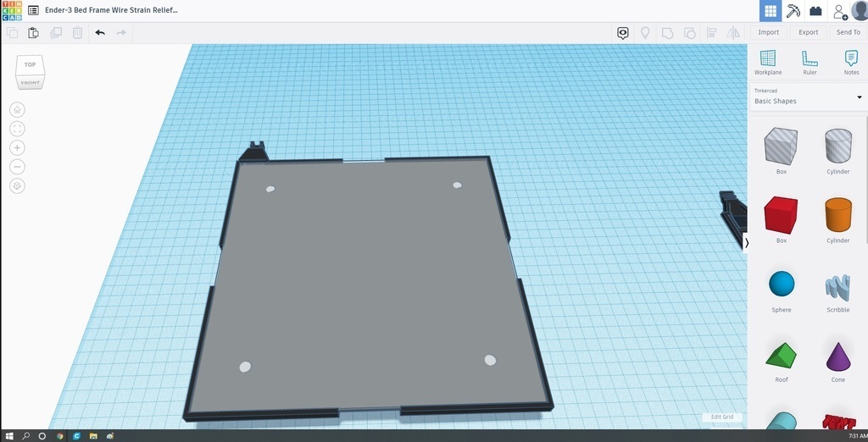Select the Workplane tool

point(768,63)
